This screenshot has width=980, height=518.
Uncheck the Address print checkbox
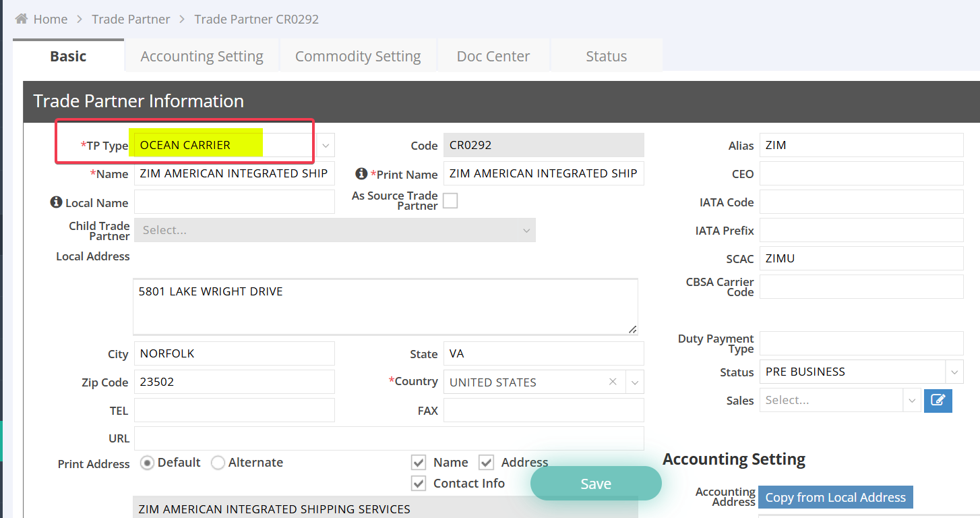coord(487,462)
